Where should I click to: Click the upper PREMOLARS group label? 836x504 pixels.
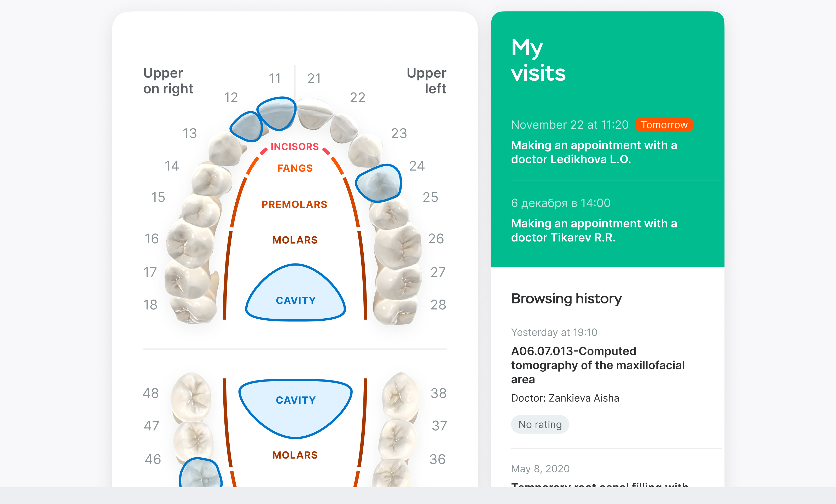click(294, 204)
